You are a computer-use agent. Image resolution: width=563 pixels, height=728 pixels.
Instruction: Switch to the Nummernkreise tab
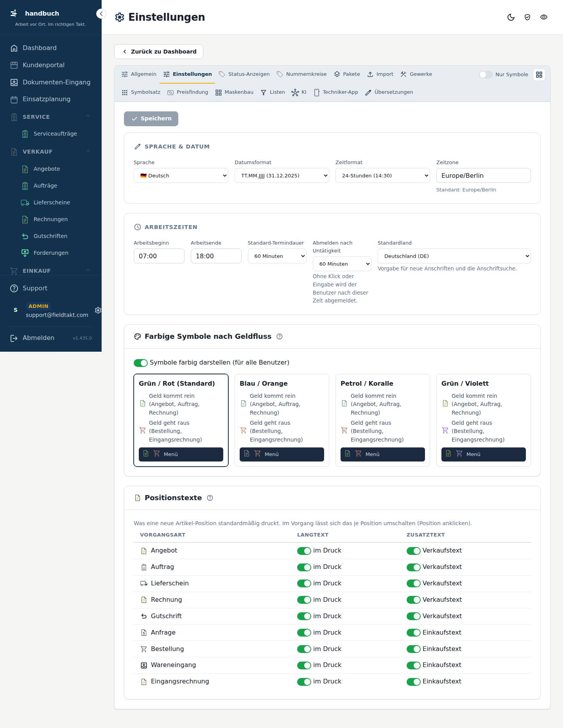pyautogui.click(x=301, y=74)
